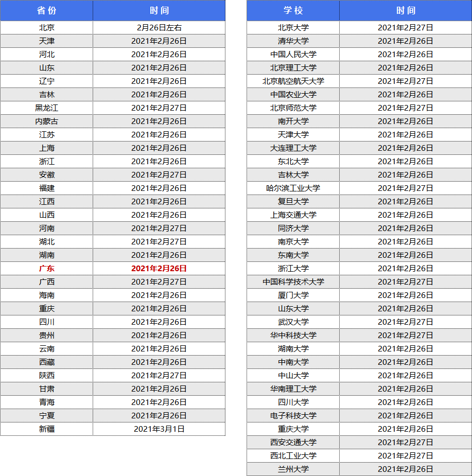Click the 海南 cell
This screenshot has height=476, width=472.
pos(46,295)
